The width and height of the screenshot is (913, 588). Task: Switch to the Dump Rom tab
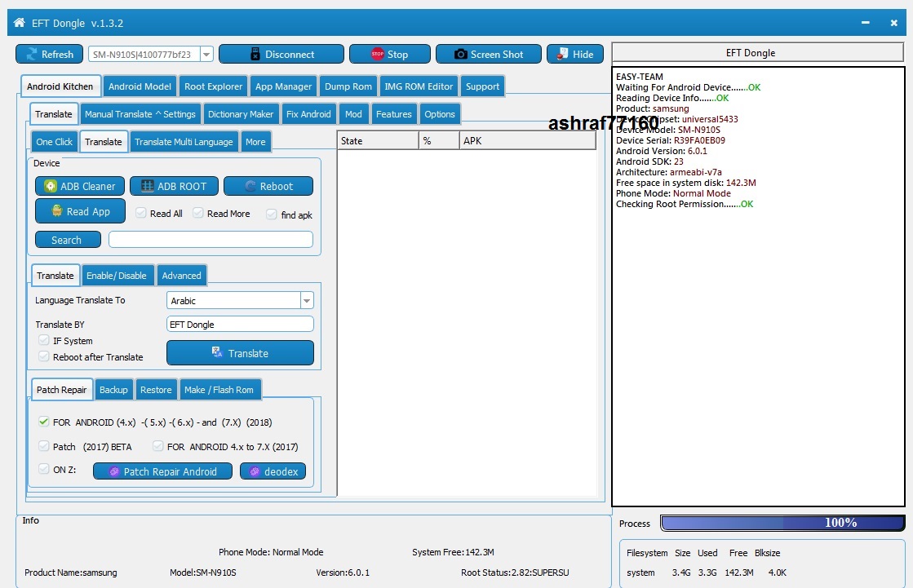(348, 86)
